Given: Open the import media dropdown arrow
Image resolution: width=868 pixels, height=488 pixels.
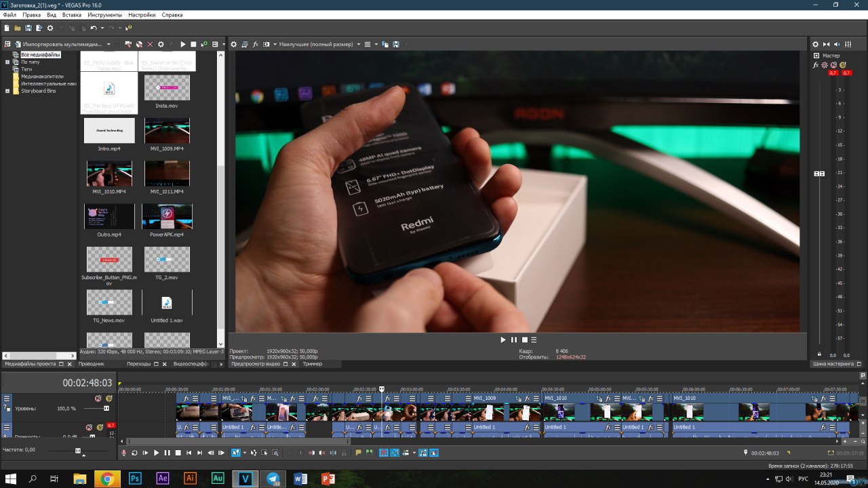Looking at the screenshot, I should pyautogui.click(x=108, y=44).
